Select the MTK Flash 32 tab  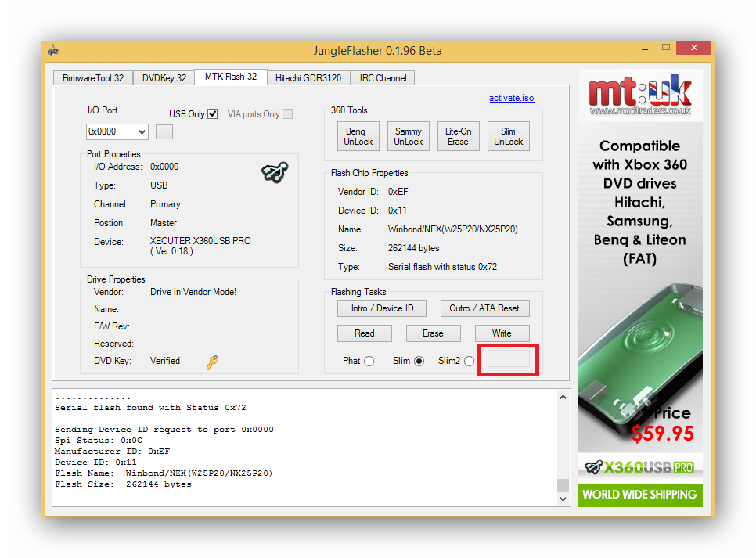(230, 77)
